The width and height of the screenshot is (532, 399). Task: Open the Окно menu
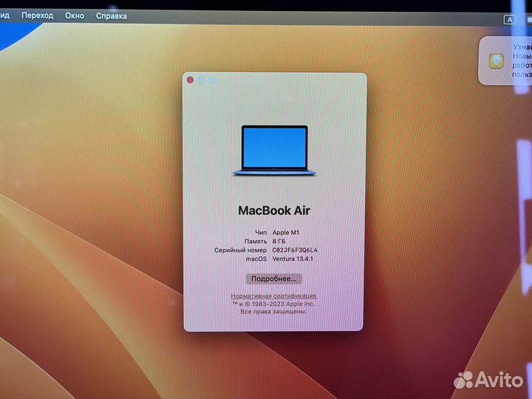point(75,16)
